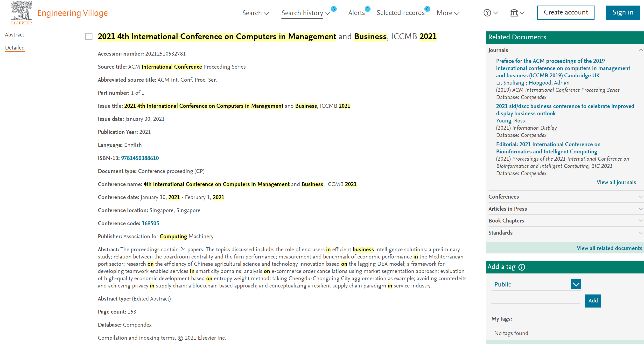The image size is (644, 344).
Task: Open 2021 sid/dscc business conference article
Action: [x=565, y=110]
